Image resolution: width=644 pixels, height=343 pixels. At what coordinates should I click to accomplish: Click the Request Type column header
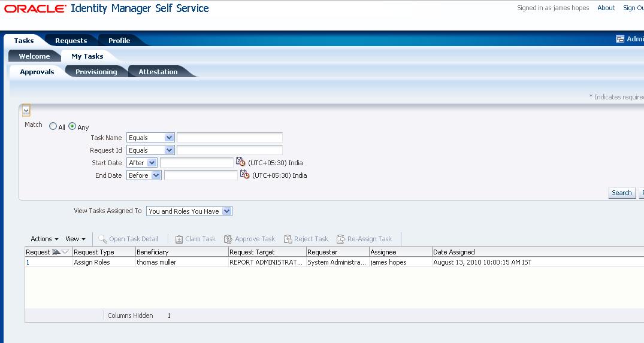[104, 252]
